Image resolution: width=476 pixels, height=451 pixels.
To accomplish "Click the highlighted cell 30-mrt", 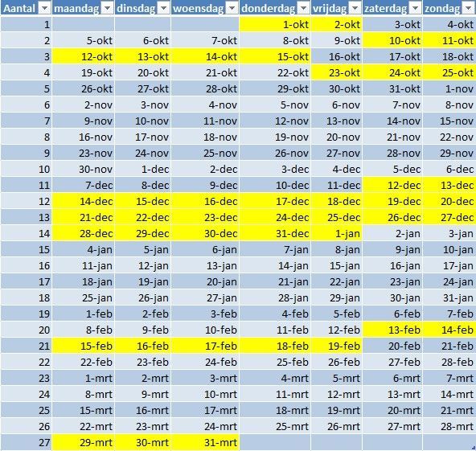I will (142, 442).
